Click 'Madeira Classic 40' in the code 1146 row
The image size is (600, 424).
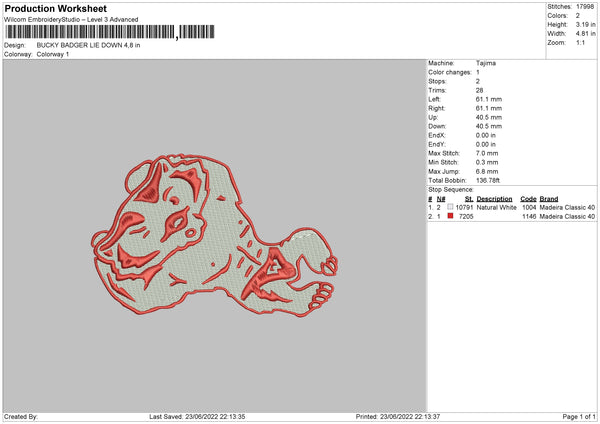click(567, 217)
